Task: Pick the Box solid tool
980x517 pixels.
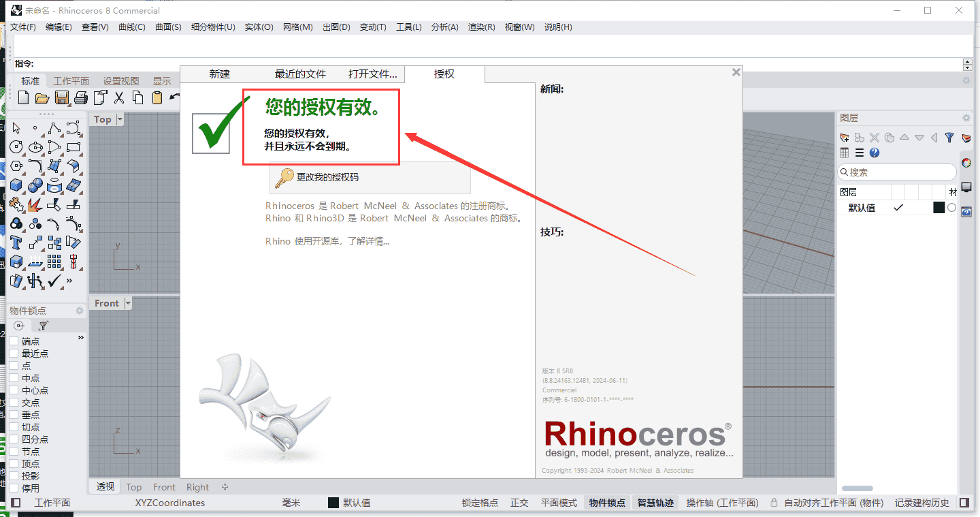Action: click(16, 185)
